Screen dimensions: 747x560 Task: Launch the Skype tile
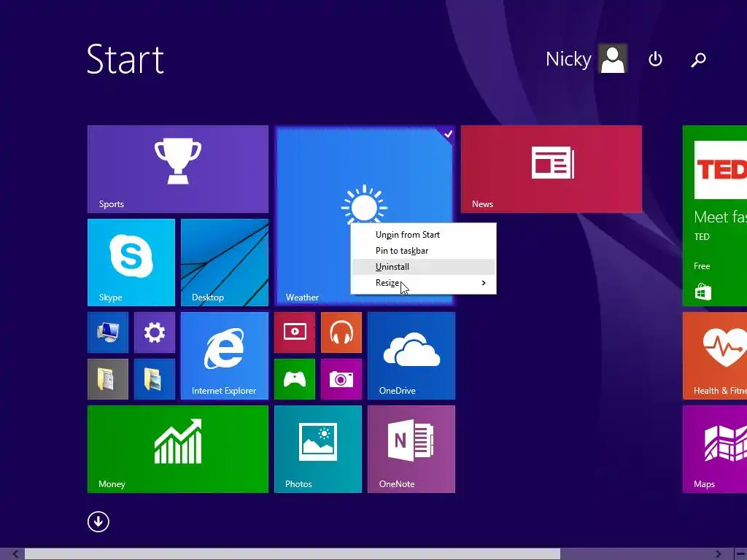point(131,262)
